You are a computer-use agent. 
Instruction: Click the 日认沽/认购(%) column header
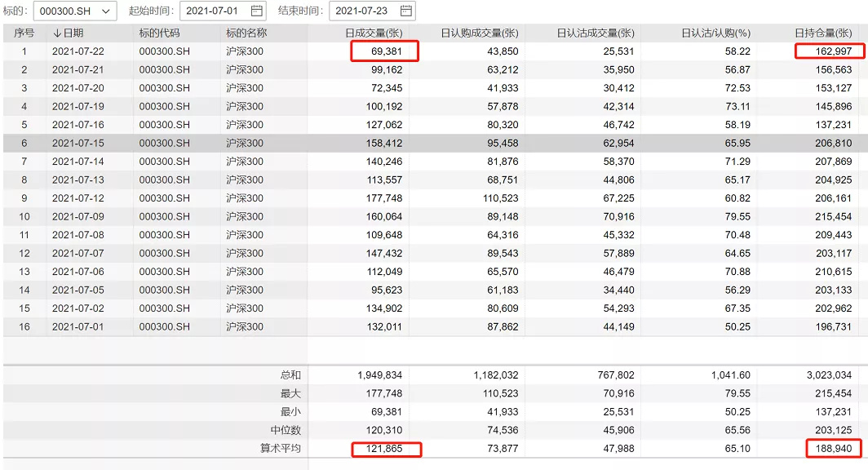click(x=715, y=33)
